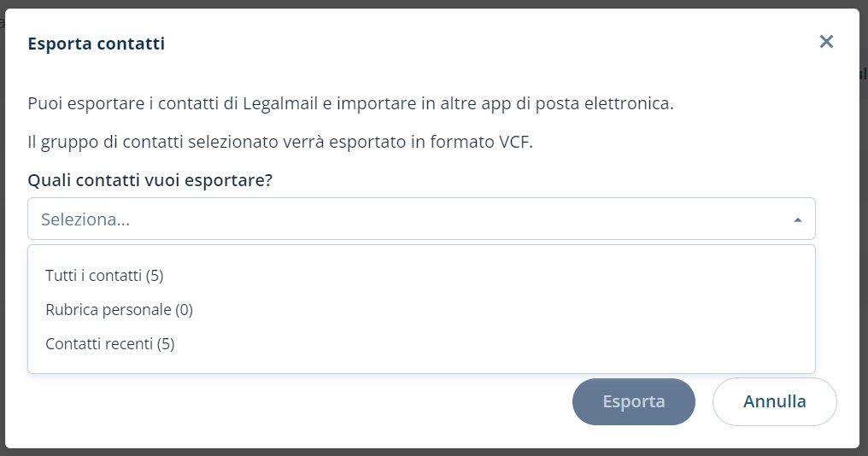Click the "(5)" count beside Contatti recenti
Viewport: 868px width, 456px height.
pos(166,343)
